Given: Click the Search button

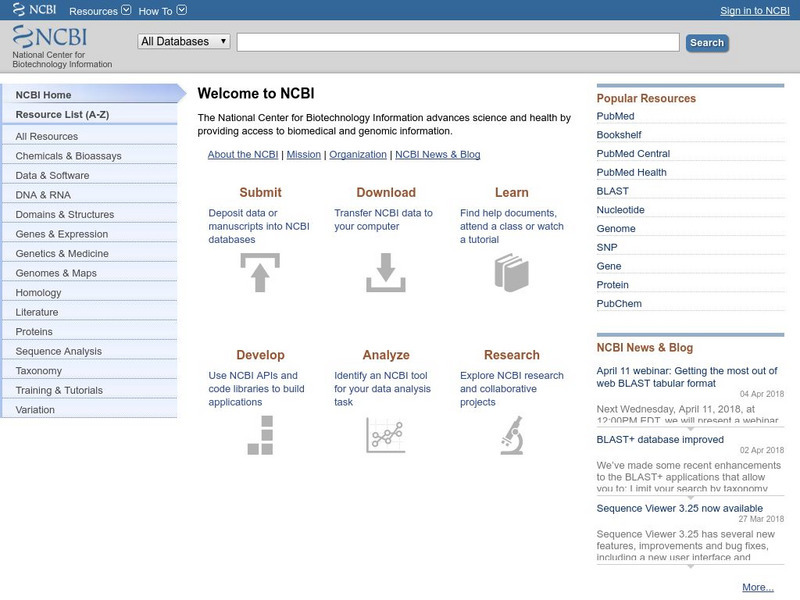Looking at the screenshot, I should 707,43.
